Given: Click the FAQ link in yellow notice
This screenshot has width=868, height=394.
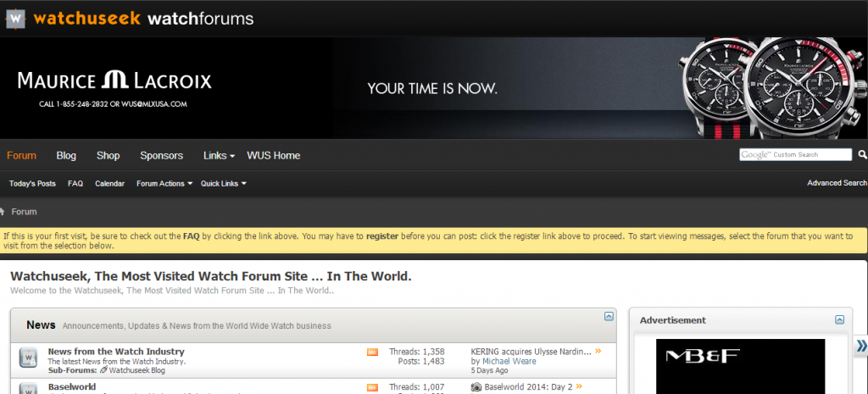Looking at the screenshot, I should pos(192,236).
